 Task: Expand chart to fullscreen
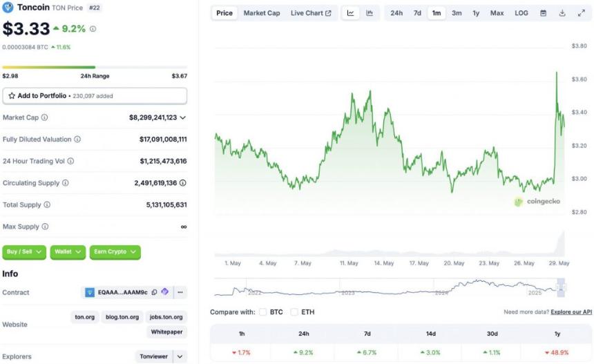point(581,13)
